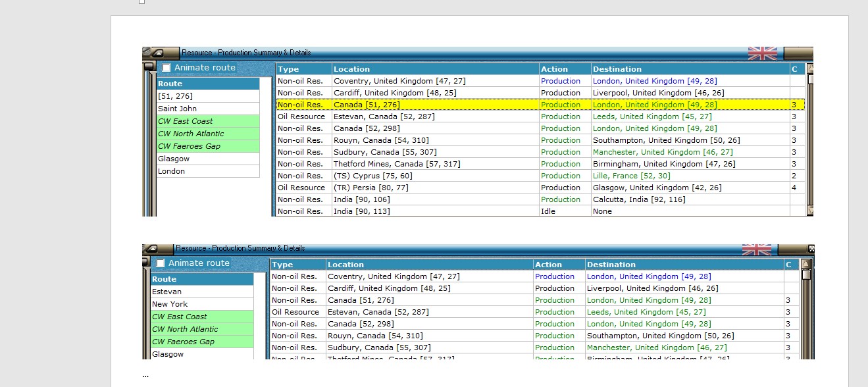This screenshot has height=387, width=868.
Task: Sort by Destination column in lower window
Action: tap(684, 265)
